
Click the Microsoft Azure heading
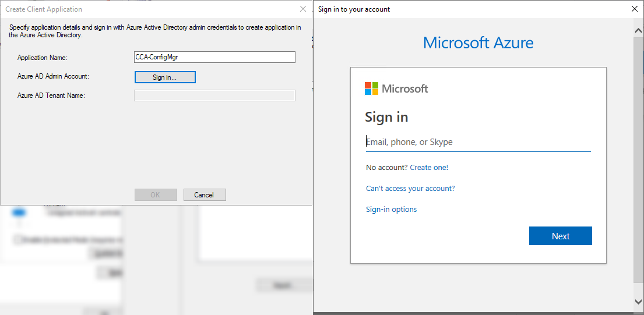[478, 43]
